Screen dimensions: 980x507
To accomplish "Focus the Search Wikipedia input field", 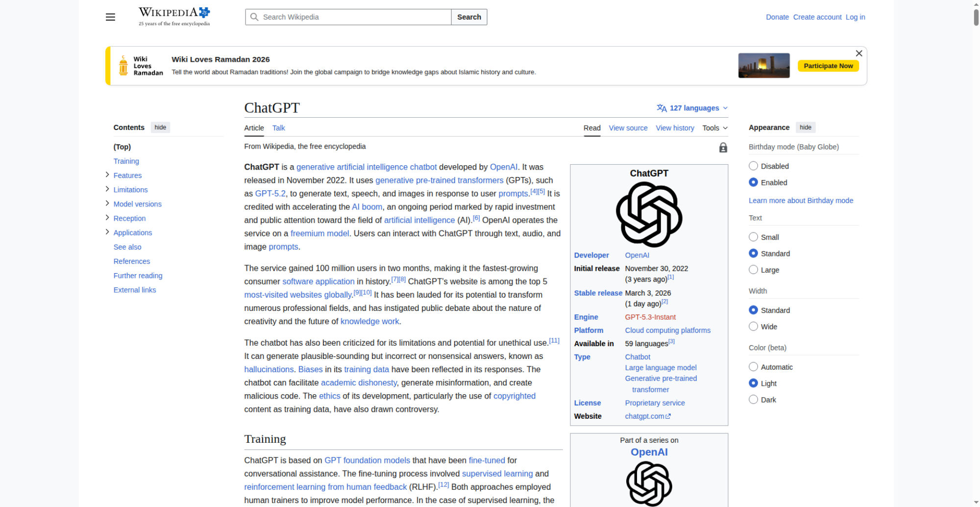I will [x=353, y=17].
